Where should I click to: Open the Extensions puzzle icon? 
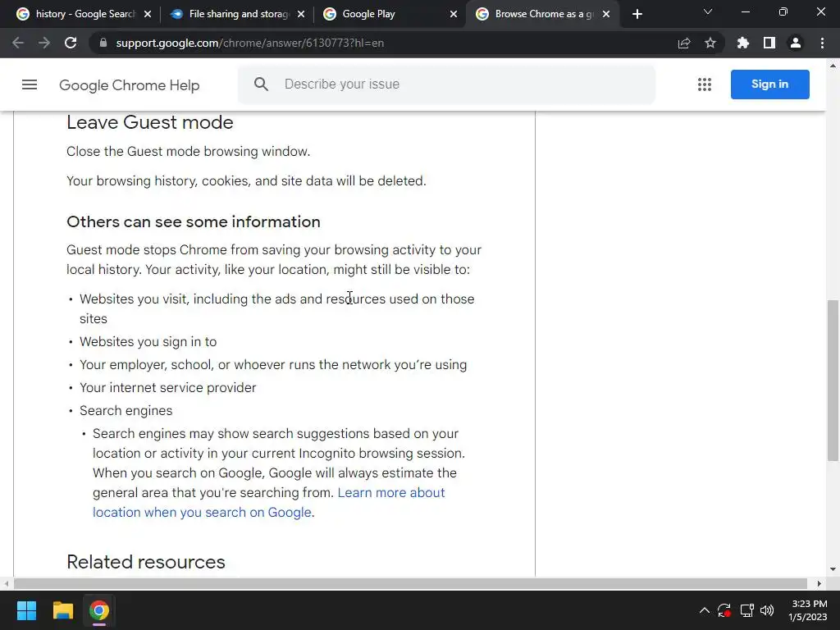pos(743,43)
